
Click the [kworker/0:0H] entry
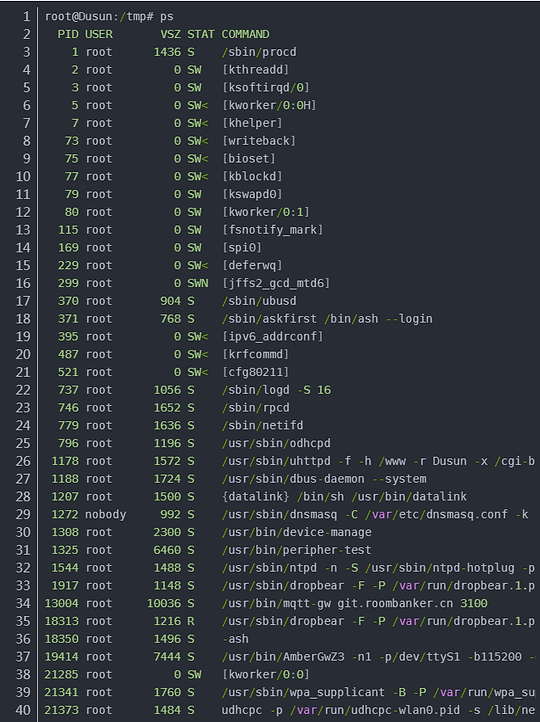(x=269, y=105)
